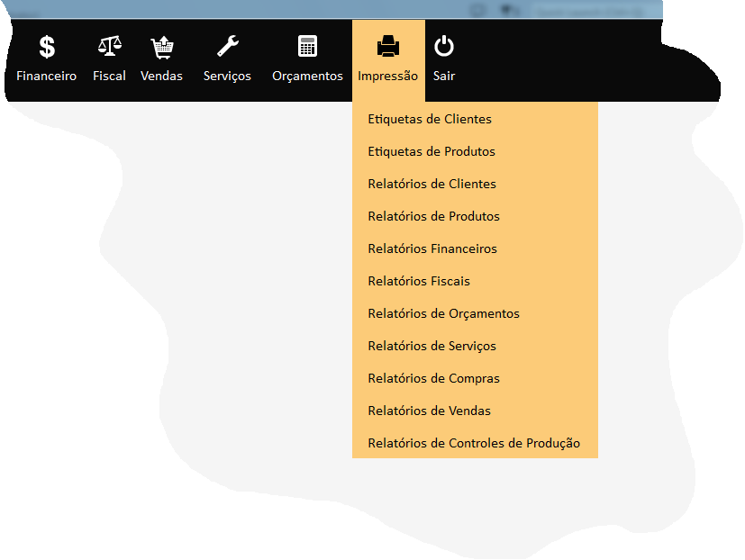Open Relatórios Financeiros from the dropdown
This screenshot has height=560, width=745.
click(x=432, y=248)
